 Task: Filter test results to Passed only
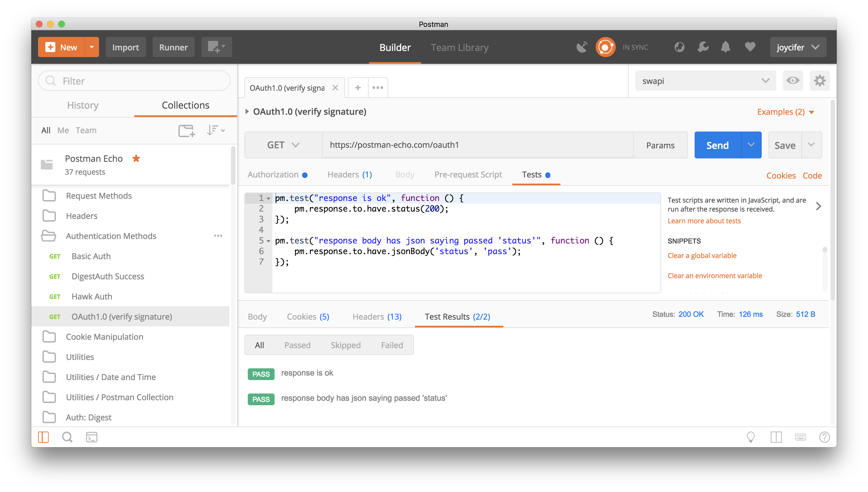pos(298,345)
